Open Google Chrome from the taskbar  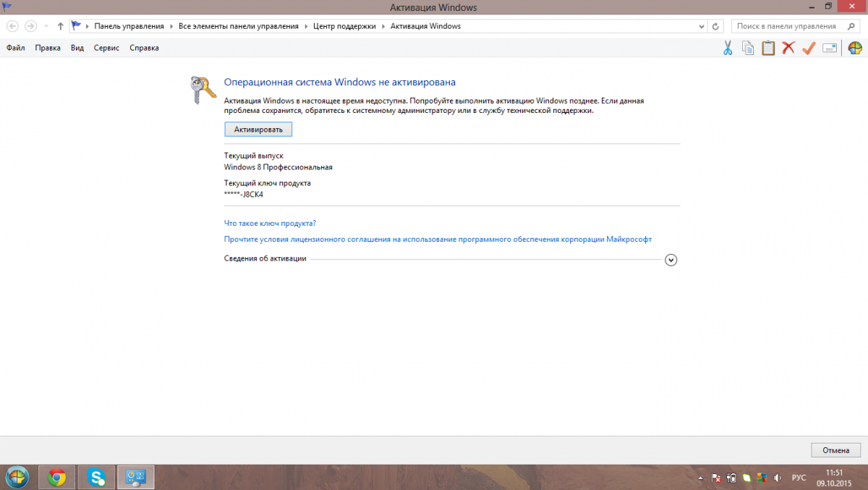coord(56,478)
